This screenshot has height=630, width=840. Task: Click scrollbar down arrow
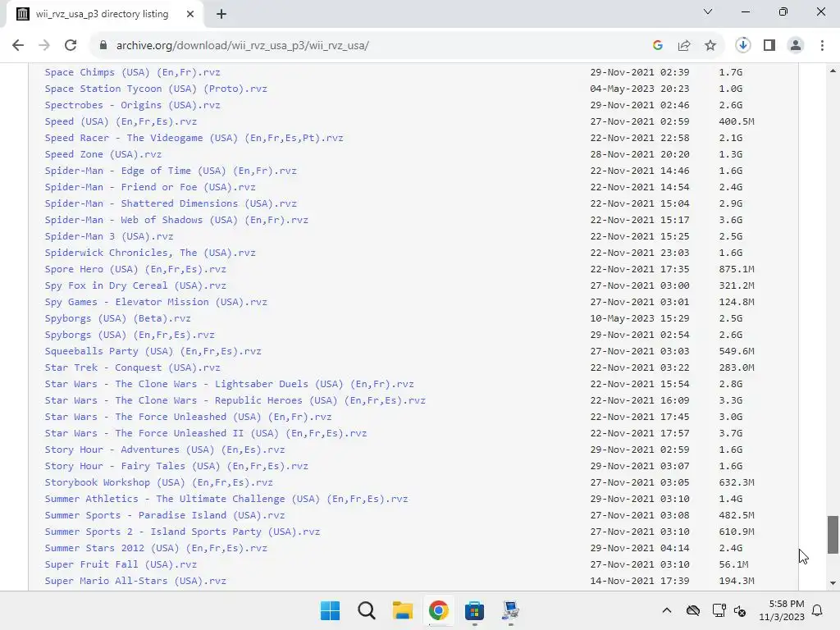pos(833,583)
